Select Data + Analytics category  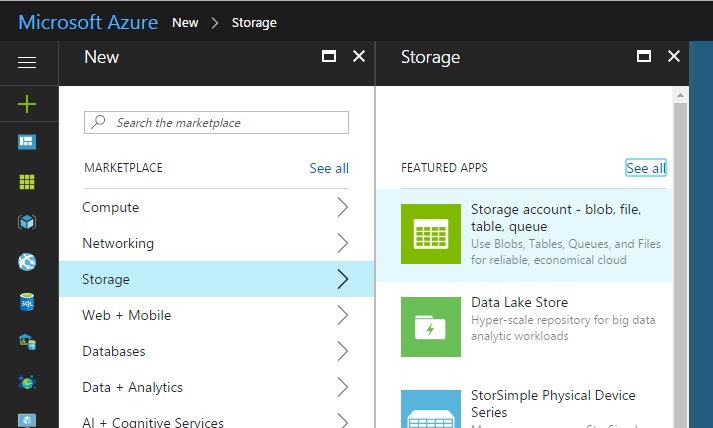pos(216,387)
